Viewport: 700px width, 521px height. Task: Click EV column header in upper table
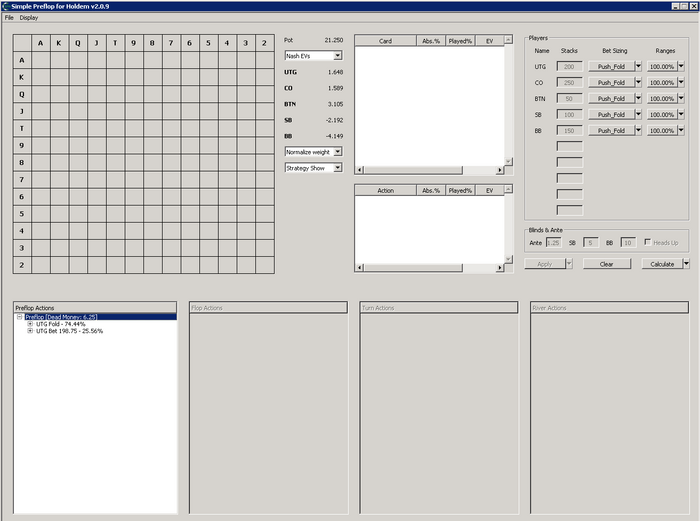pyautogui.click(x=489, y=41)
